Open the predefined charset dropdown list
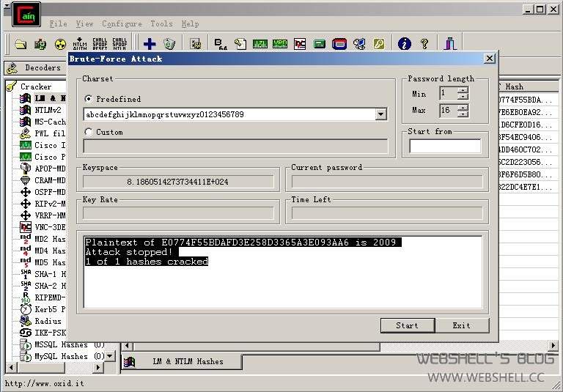The height and width of the screenshot is (392, 563). (380, 114)
